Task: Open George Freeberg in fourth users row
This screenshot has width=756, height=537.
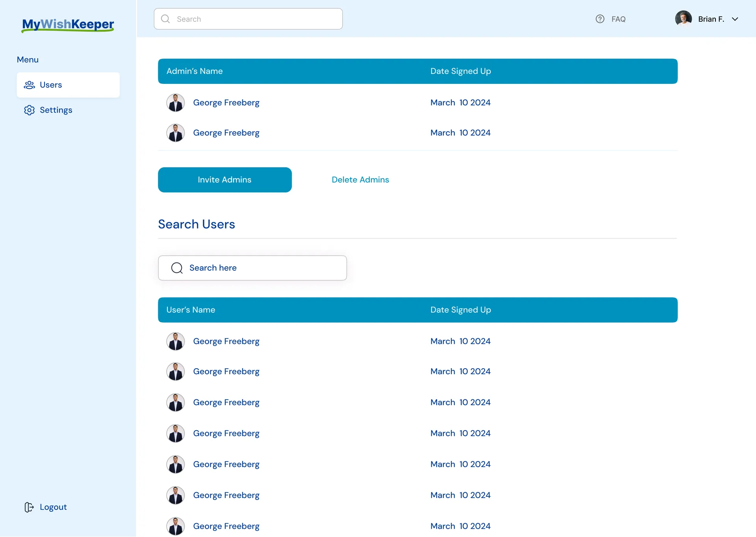Action: point(226,434)
